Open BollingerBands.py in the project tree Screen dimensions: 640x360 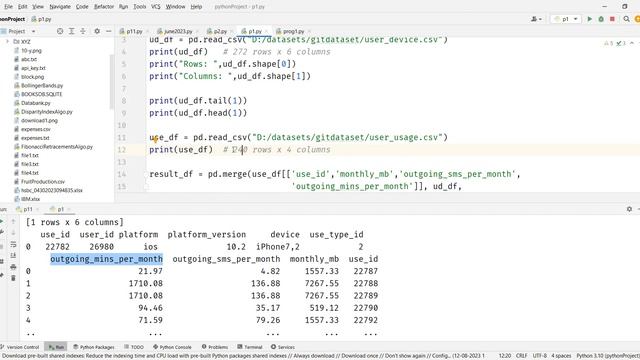42,86
